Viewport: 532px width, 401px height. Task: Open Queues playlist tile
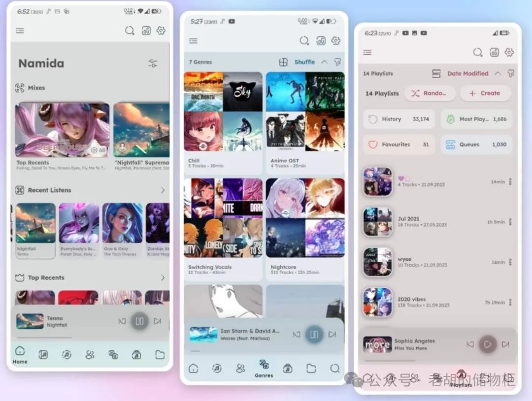pos(476,144)
